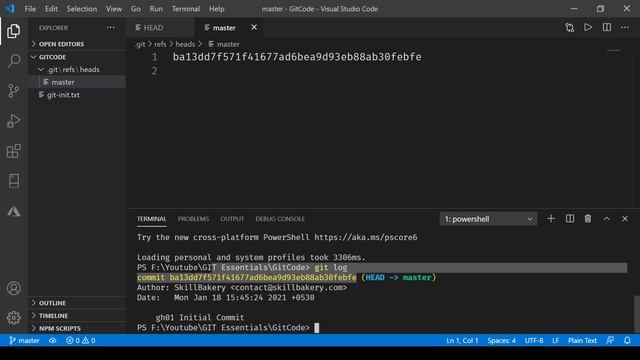Screen dimensions: 640x360
Task: Switch to the Debug Console tab
Action: point(280,219)
